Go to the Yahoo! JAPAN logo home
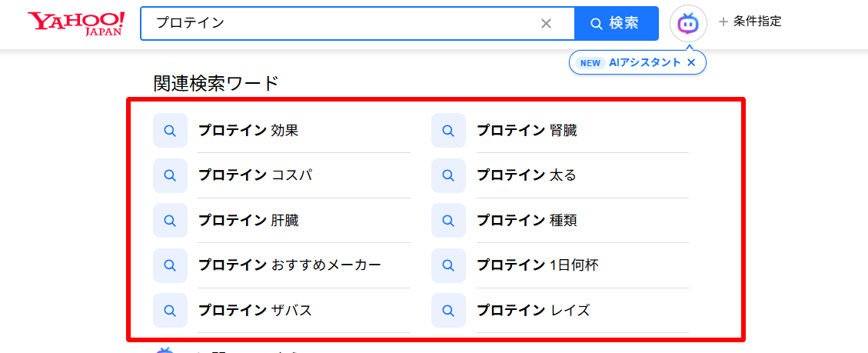 coord(76,23)
